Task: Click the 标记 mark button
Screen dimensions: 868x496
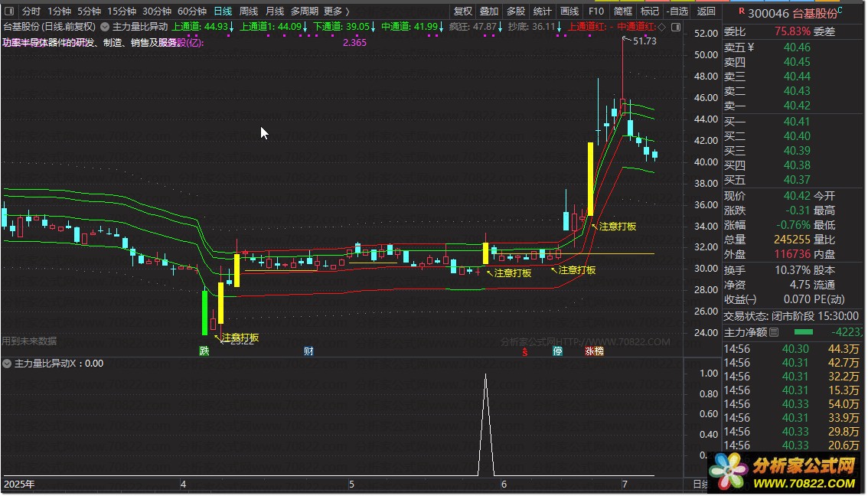Action: coord(649,11)
